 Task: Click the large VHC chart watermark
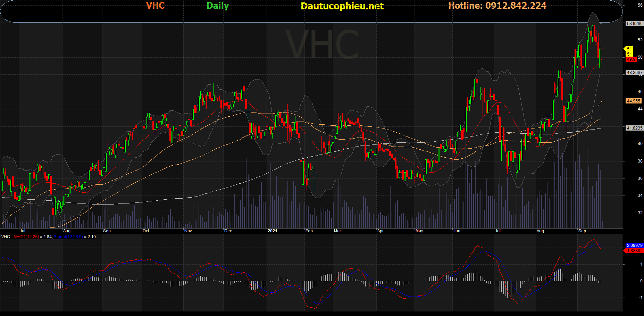click(x=322, y=45)
